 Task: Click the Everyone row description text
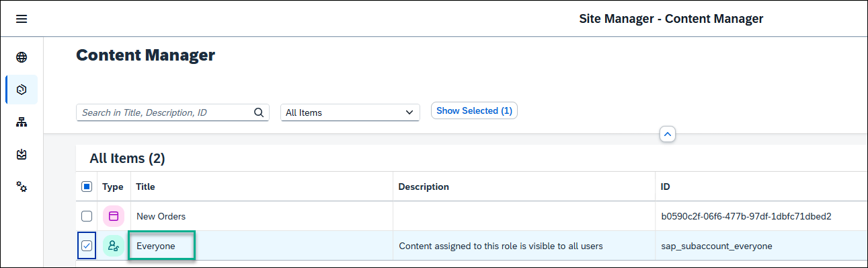pos(501,246)
